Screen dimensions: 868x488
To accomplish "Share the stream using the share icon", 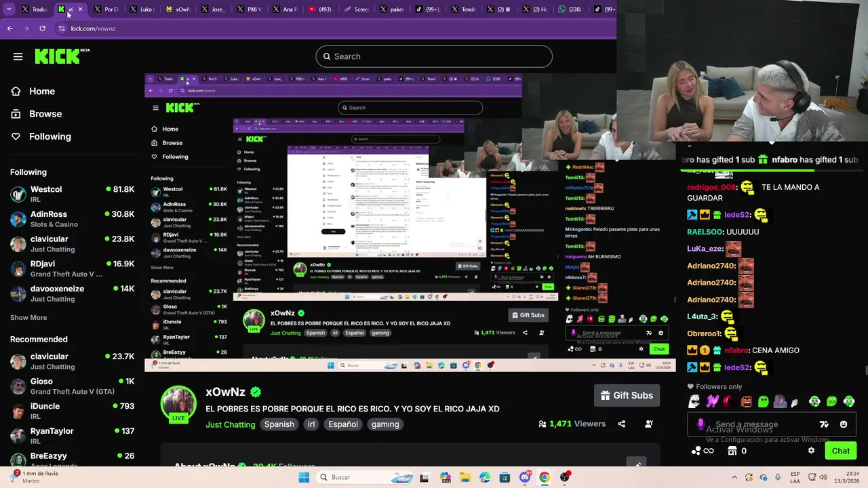I will tap(622, 424).
